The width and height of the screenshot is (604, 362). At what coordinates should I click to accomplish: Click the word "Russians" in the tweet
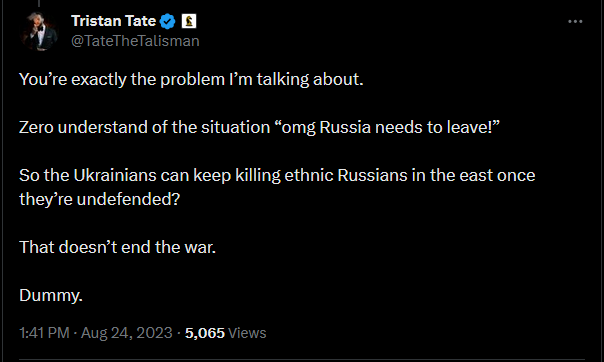[372, 175]
